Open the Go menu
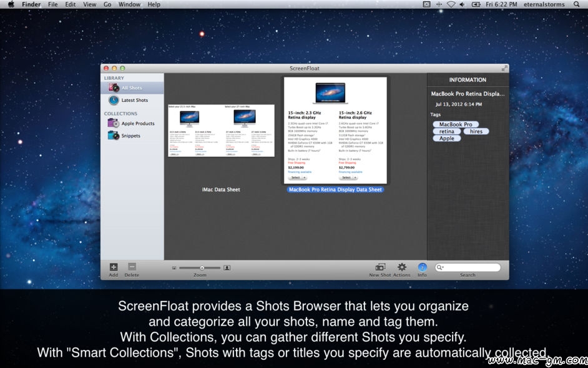The height and width of the screenshot is (368, 588). click(x=107, y=4)
